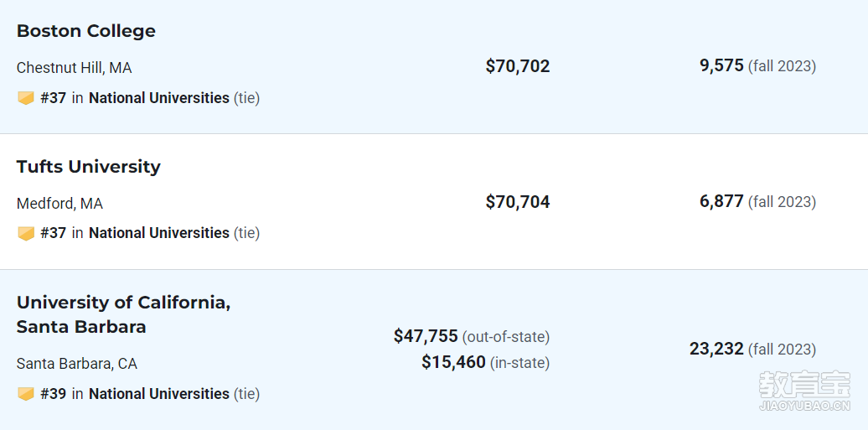Open University of California, Santa Barbara heading
This screenshot has height=430, width=868.
point(123,314)
